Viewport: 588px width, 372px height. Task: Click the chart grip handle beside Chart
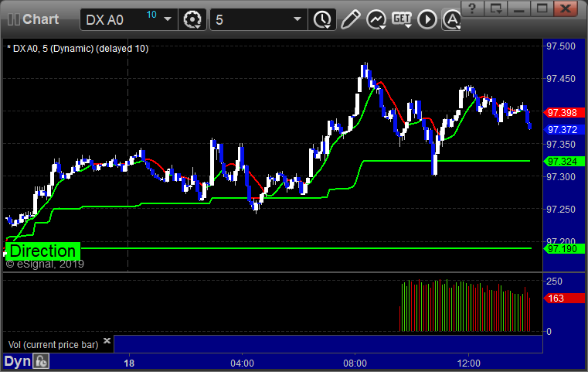(14, 19)
